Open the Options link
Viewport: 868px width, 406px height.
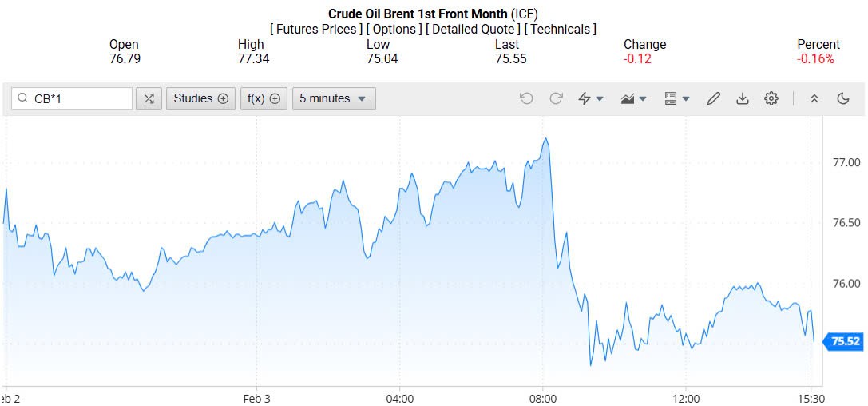pyautogui.click(x=394, y=29)
